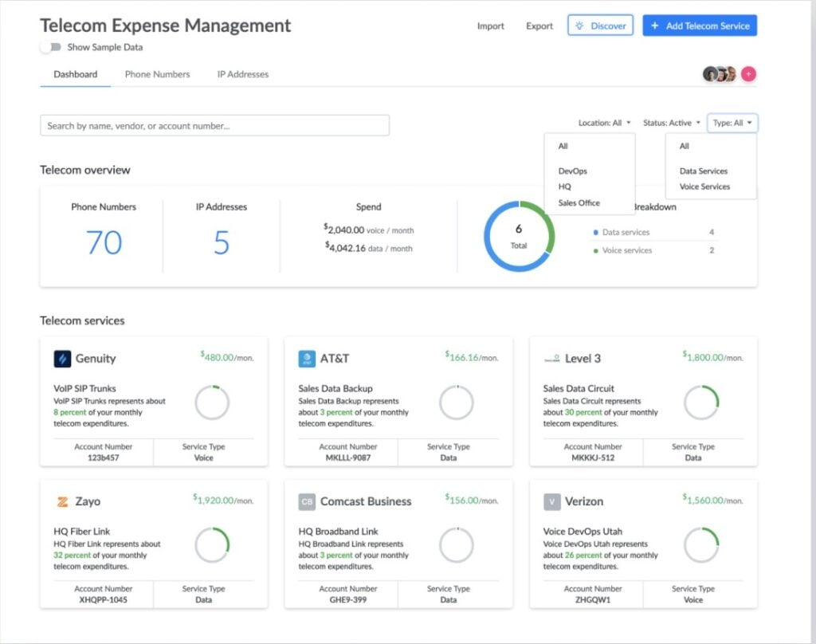The image size is (816, 644).
Task: Click the Voice services green legend dot
Action: (x=595, y=250)
